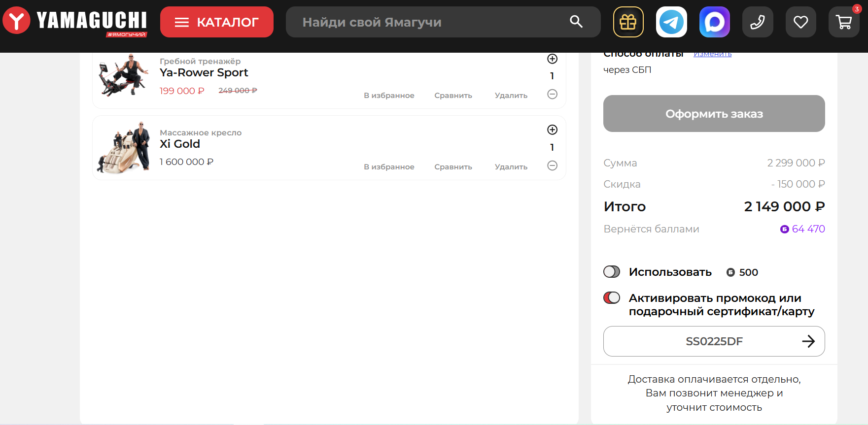Focus the 'Найди свой Ямагучи' search field
The image size is (868, 425).
coord(443,22)
